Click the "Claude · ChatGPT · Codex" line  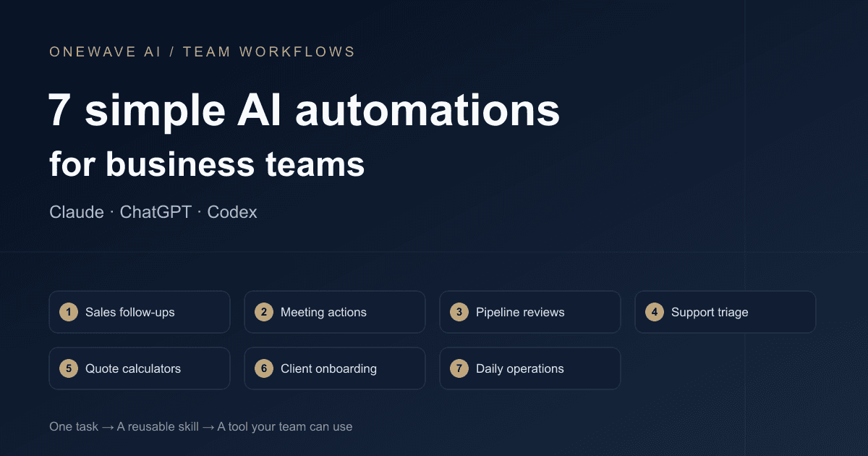pos(153,212)
